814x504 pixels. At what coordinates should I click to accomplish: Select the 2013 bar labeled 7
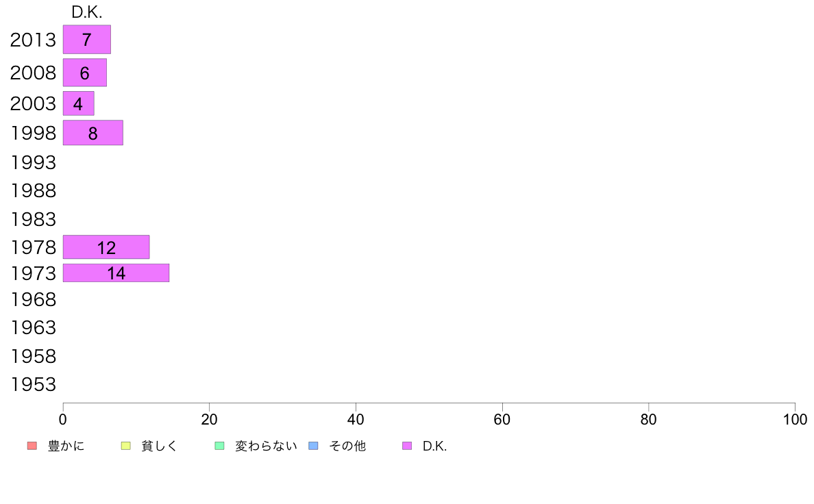click(87, 40)
